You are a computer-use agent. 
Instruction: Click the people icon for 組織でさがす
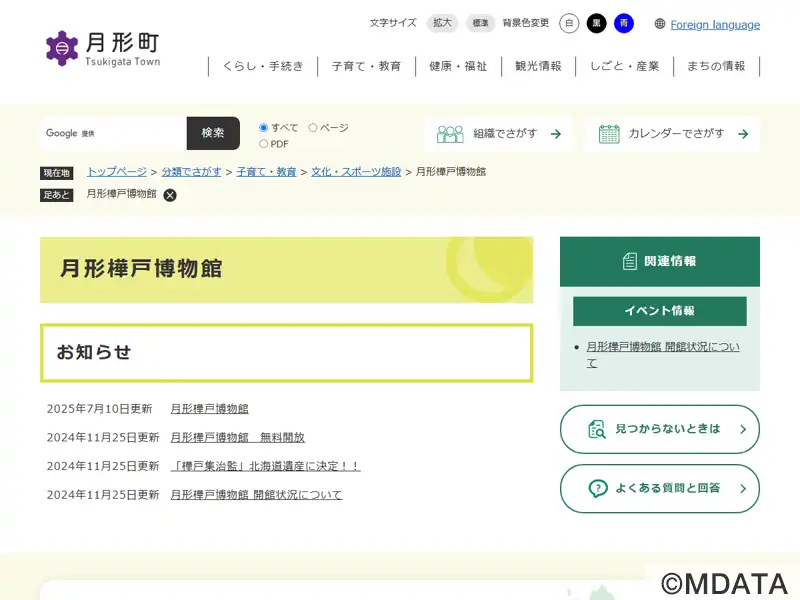pyautogui.click(x=450, y=134)
